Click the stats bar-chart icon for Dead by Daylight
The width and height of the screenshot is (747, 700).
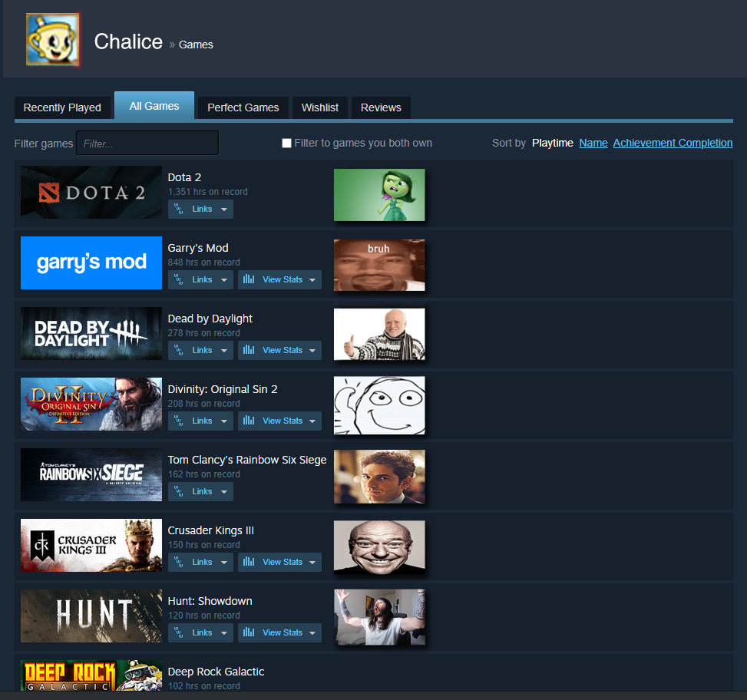click(x=249, y=349)
